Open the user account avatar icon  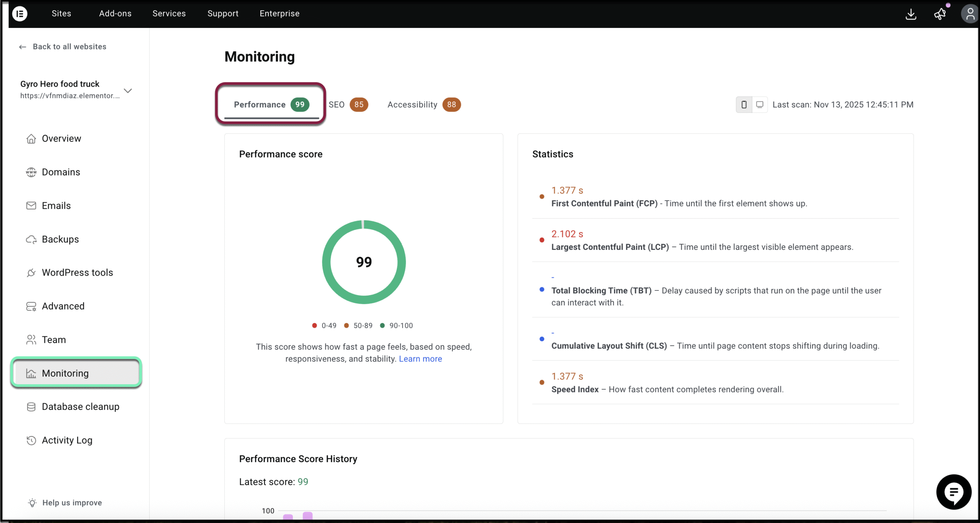(970, 14)
